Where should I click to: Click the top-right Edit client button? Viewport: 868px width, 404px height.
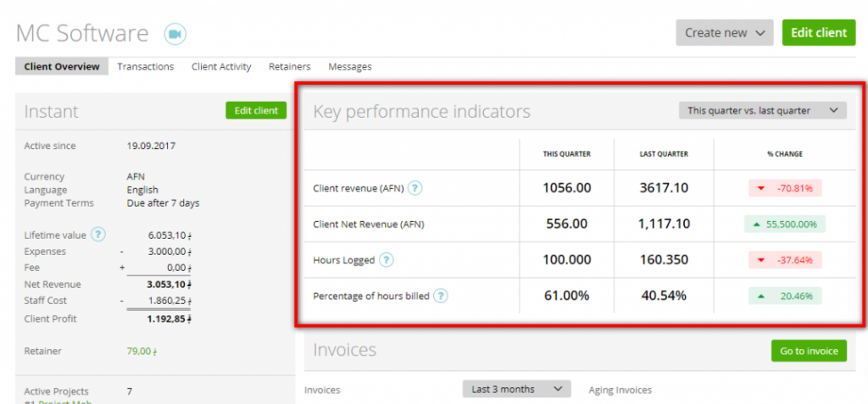(819, 33)
